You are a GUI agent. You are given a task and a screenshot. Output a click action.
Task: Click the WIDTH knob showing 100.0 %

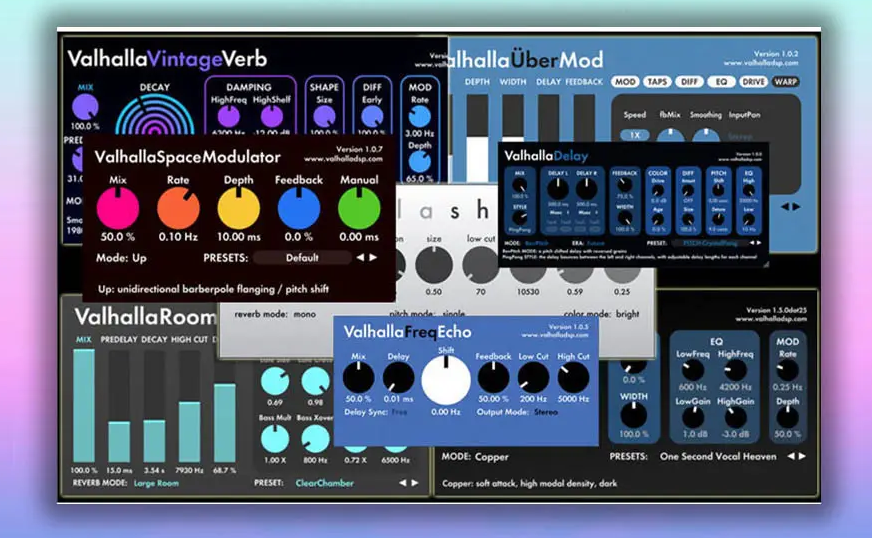click(633, 415)
